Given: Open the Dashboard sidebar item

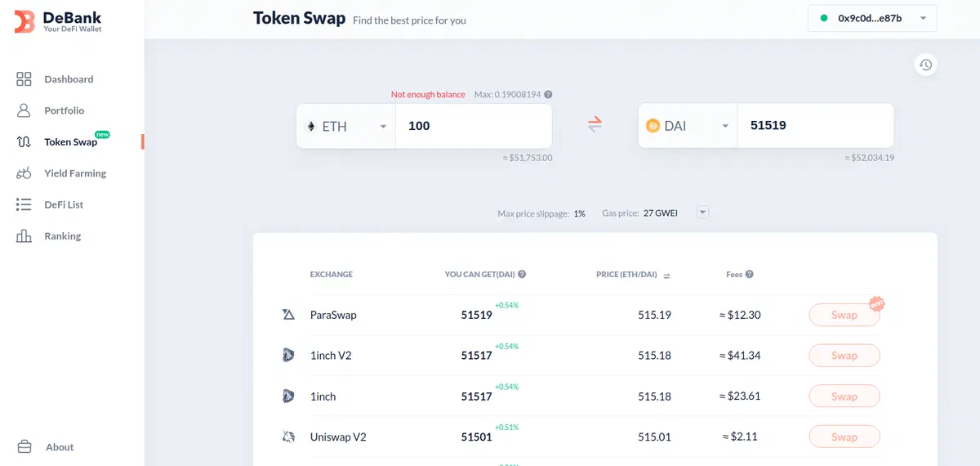Looking at the screenshot, I should (x=69, y=79).
